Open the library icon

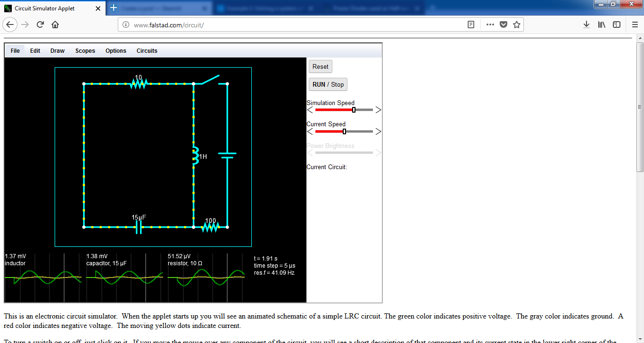point(602,24)
